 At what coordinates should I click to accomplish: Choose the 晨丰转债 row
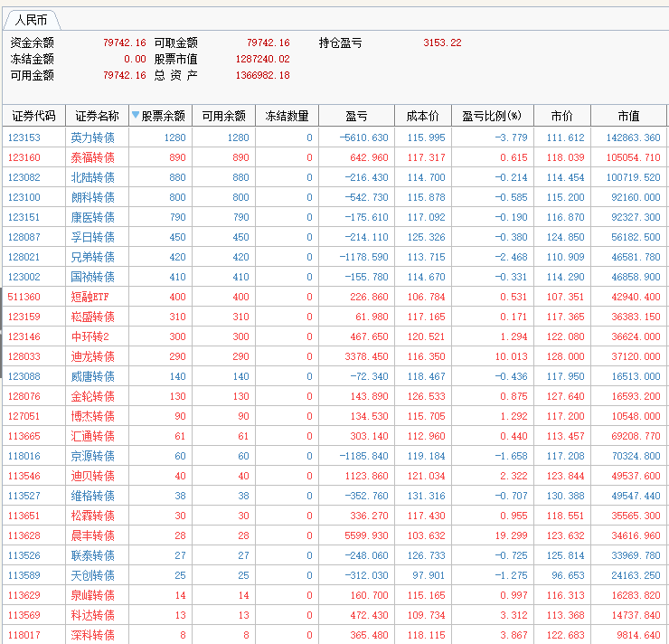click(92, 535)
